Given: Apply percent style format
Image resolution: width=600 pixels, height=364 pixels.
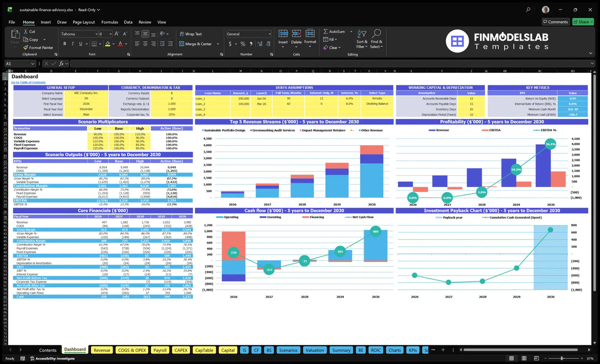Looking at the screenshot, I should click(243, 44).
